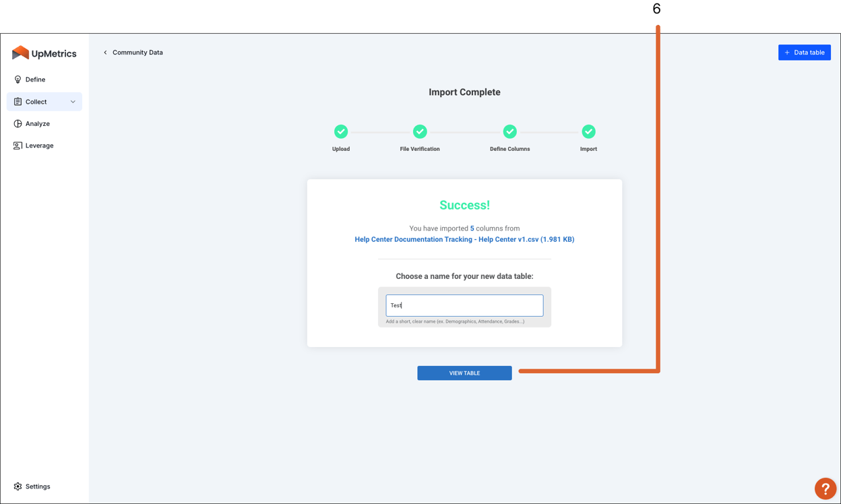Click the data table name field
This screenshot has height=504, width=841.
[x=464, y=305]
